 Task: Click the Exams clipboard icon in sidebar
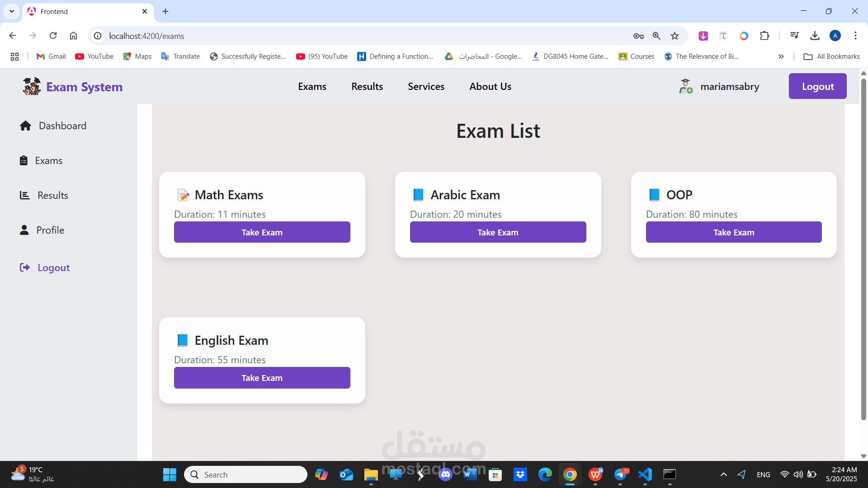24,160
